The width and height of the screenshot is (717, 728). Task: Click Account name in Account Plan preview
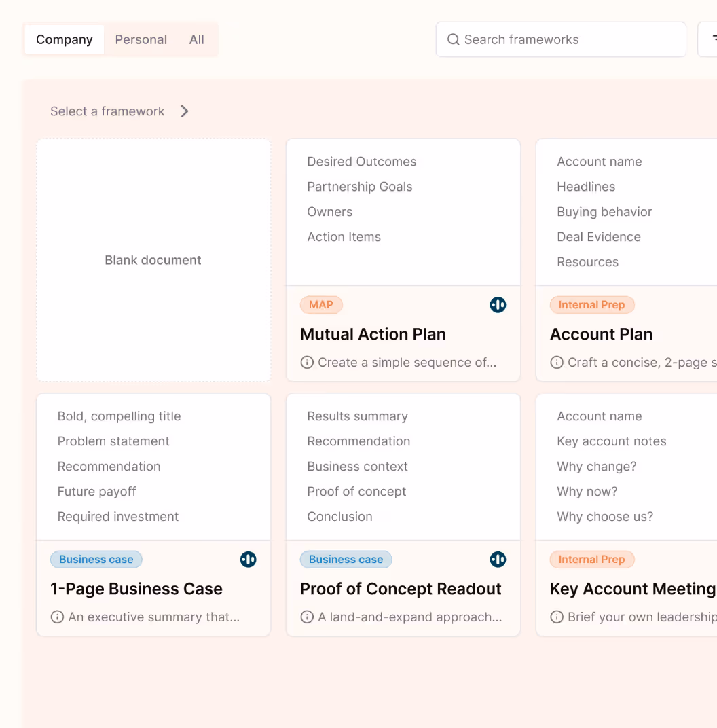pyautogui.click(x=599, y=162)
